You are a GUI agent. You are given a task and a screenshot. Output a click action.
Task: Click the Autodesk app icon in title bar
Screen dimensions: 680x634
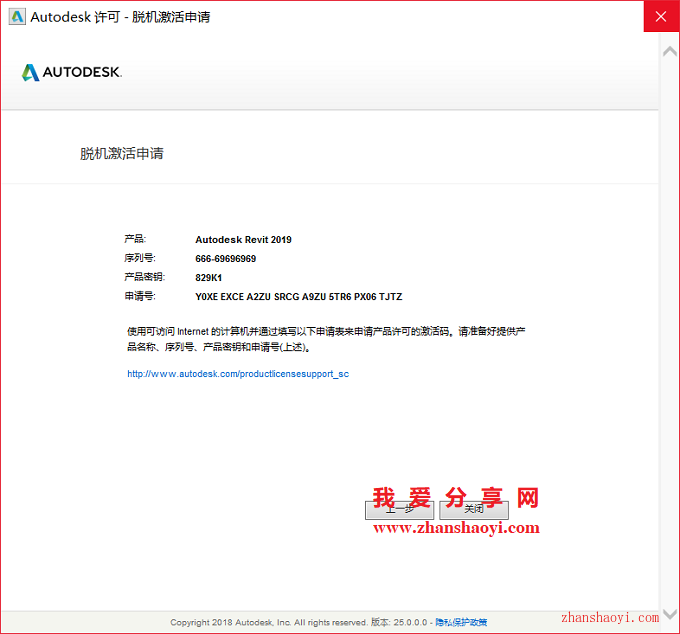click(17, 17)
